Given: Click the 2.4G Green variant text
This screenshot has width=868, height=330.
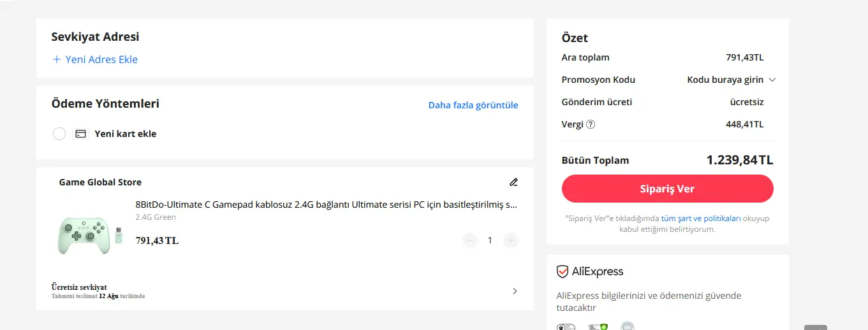Looking at the screenshot, I should tap(156, 217).
